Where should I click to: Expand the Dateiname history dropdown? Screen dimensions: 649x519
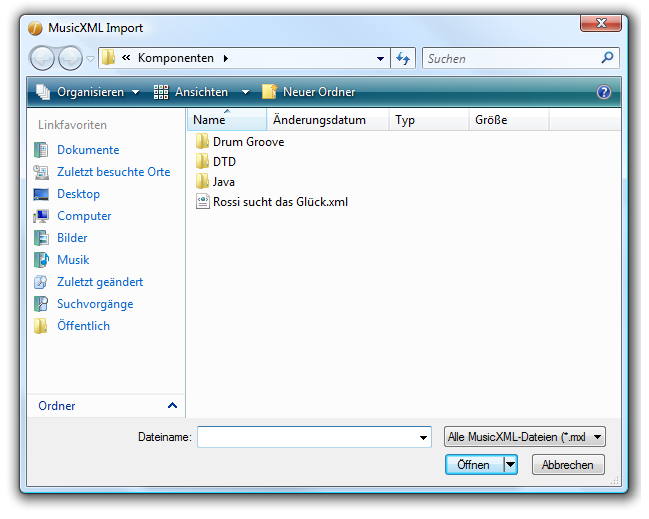click(424, 437)
